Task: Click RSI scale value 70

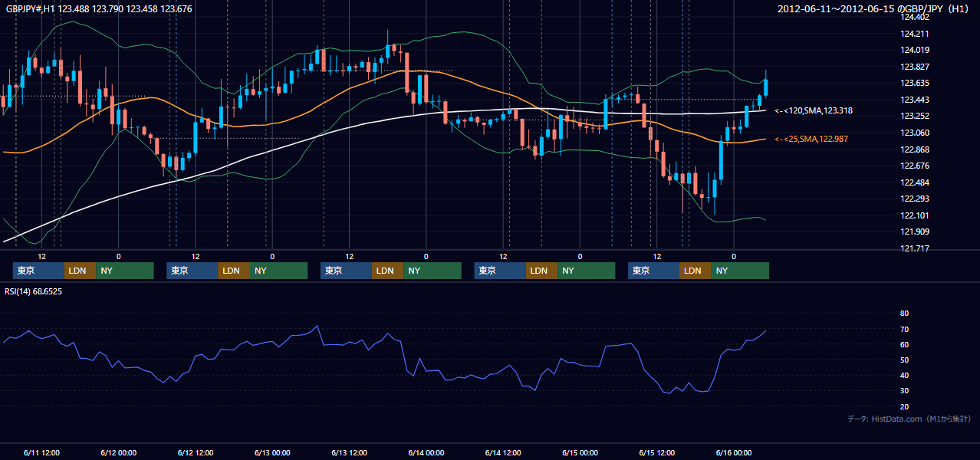Action: pyautogui.click(x=904, y=329)
